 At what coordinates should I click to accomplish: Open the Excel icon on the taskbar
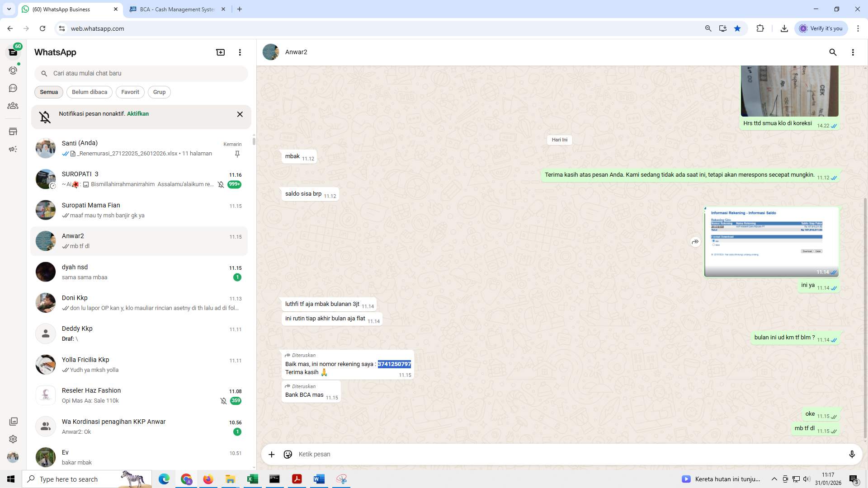point(253,479)
